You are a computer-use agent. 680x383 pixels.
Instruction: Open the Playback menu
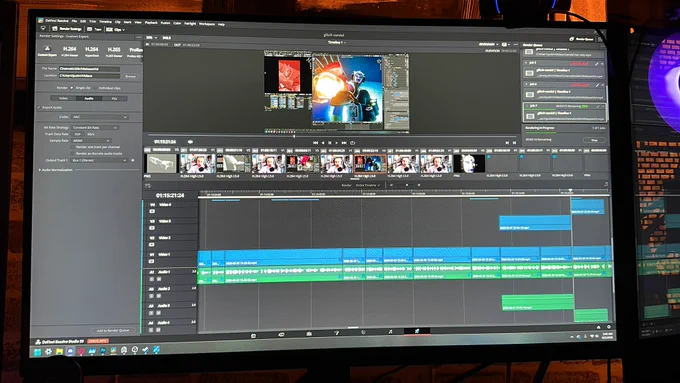[x=151, y=23]
